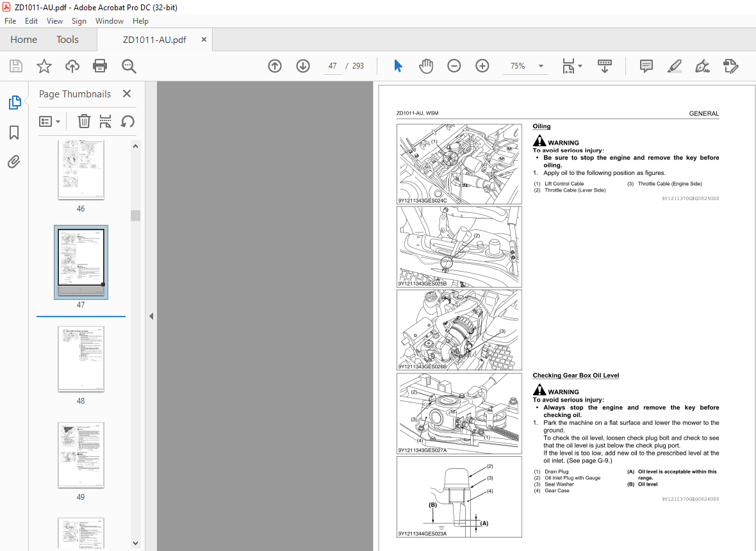Viewport: 756px width, 551px height.
Task: Select page 47 thumbnail
Action: click(81, 262)
